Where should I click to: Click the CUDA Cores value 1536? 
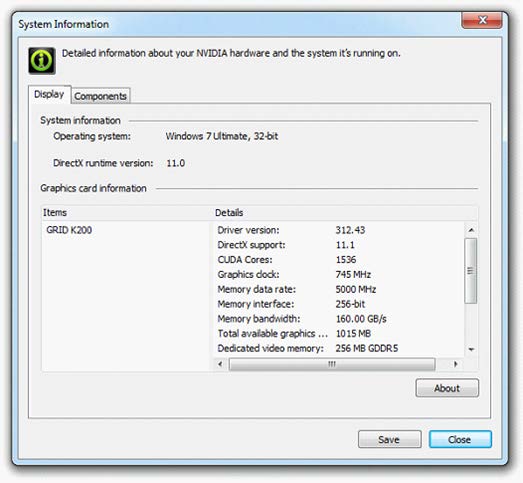point(346,260)
